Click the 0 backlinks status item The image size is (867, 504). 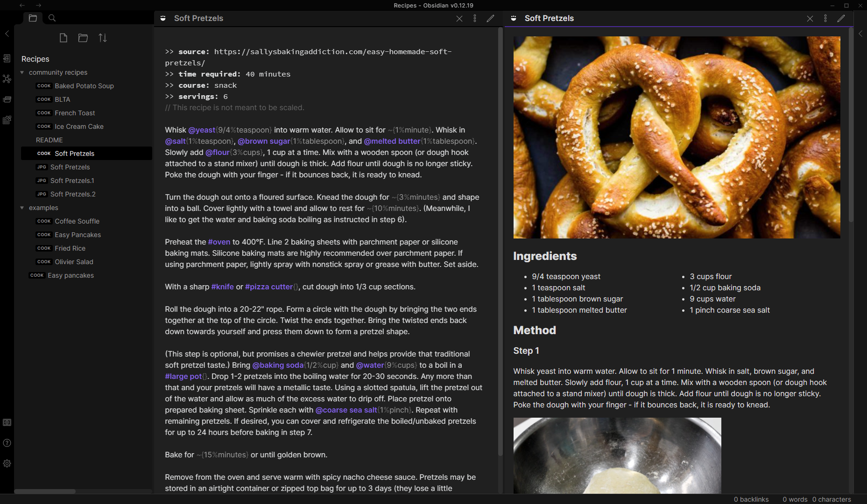pos(751,499)
